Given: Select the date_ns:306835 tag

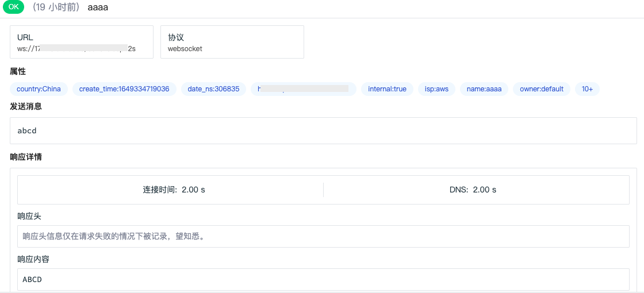Looking at the screenshot, I should [x=213, y=89].
